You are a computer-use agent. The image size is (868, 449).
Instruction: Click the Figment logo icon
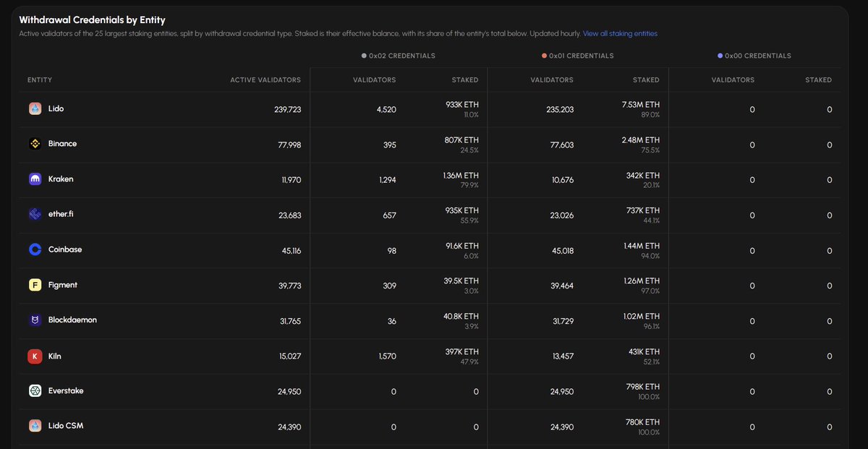[35, 286]
